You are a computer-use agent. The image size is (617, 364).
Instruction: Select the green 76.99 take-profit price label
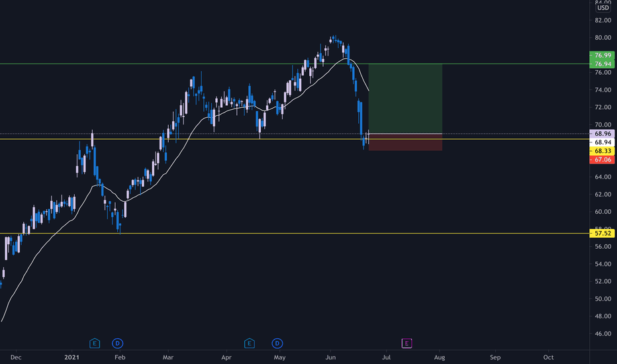tap(602, 55)
